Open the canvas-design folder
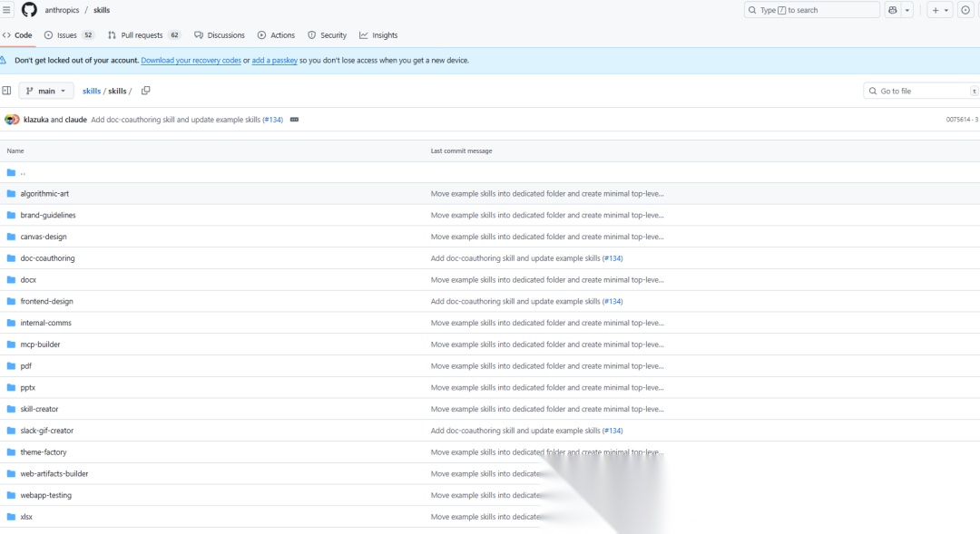The image size is (980, 534). tap(44, 237)
